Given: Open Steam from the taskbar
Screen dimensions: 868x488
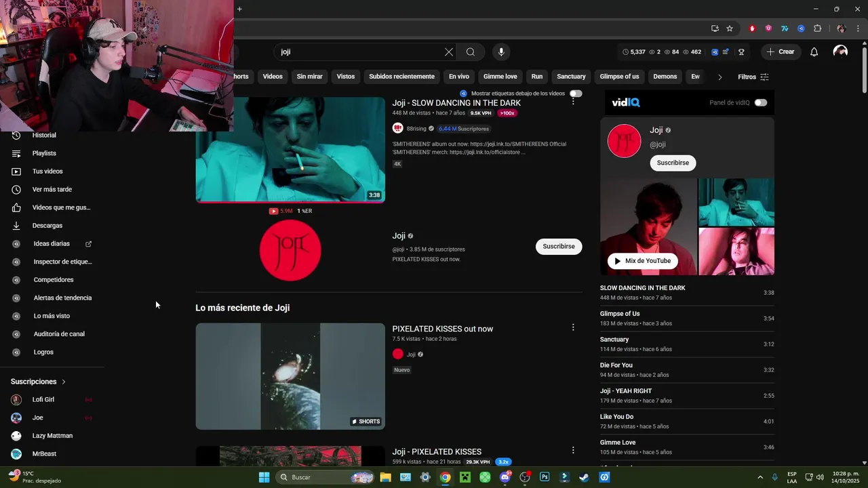Looking at the screenshot, I should click(584, 477).
